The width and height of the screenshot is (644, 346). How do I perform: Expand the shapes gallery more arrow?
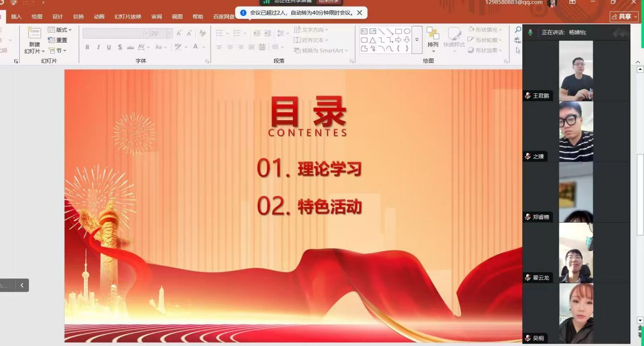click(x=417, y=40)
